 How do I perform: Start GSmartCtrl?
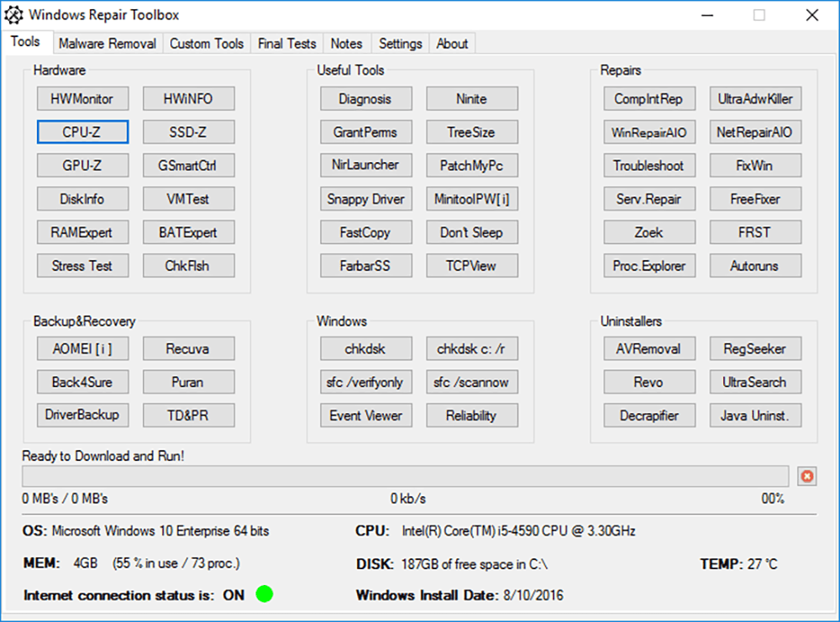tap(188, 165)
